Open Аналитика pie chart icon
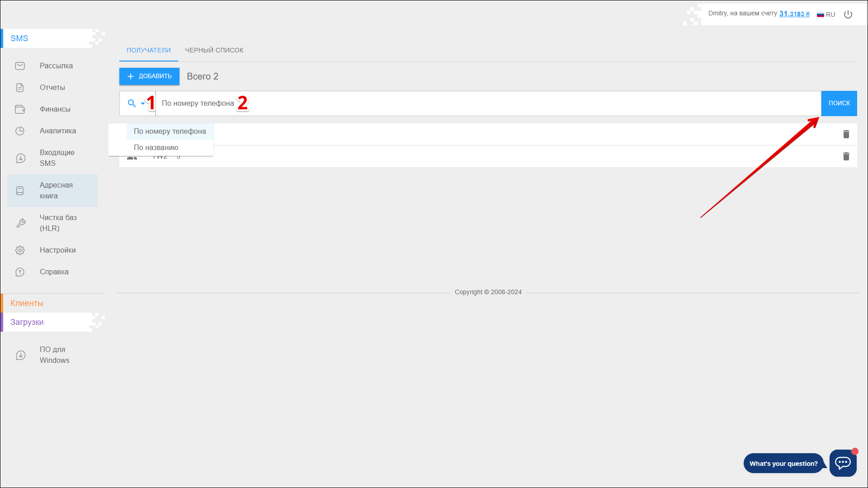The width and height of the screenshot is (868, 488). (x=20, y=131)
